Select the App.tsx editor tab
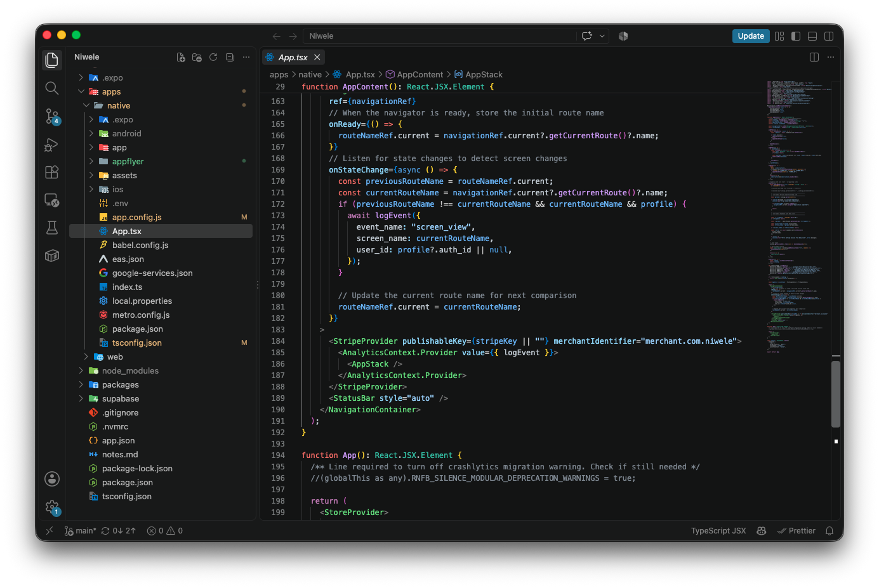This screenshot has width=879, height=588. click(293, 57)
